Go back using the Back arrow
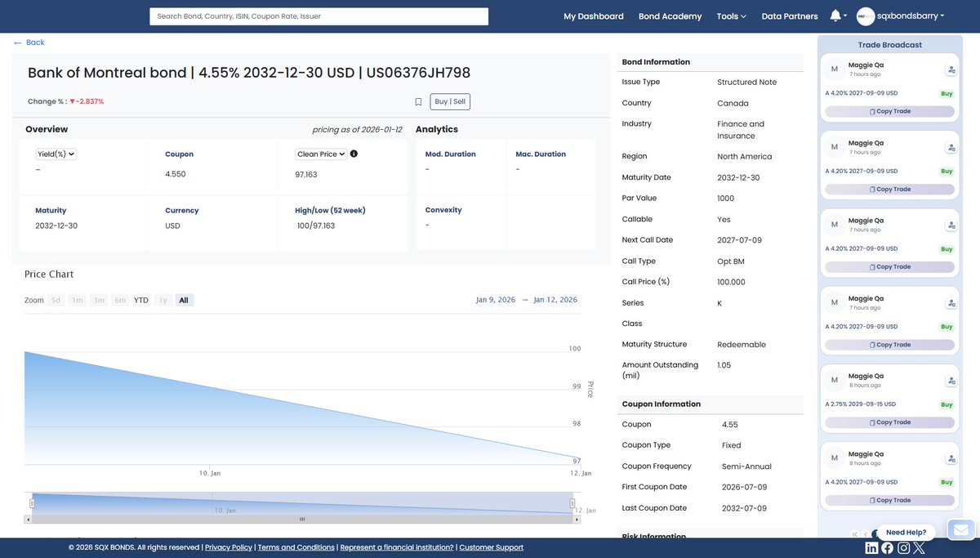The height and width of the screenshot is (558, 980). click(18, 42)
